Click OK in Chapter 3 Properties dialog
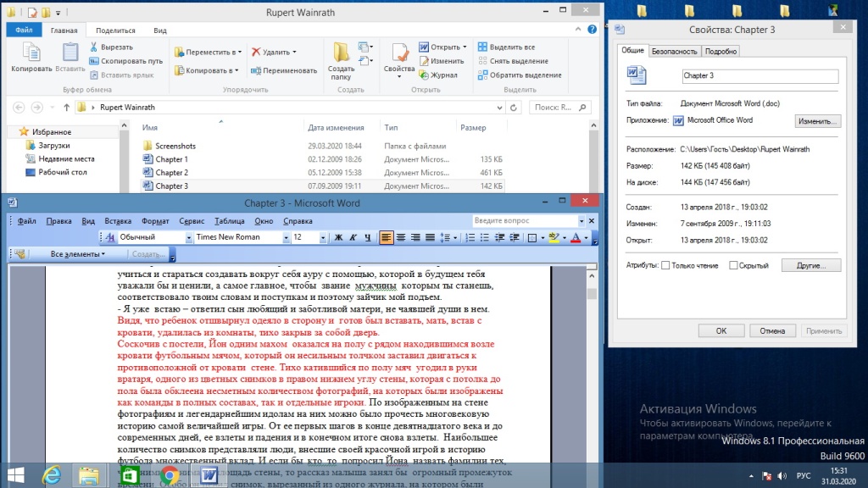This screenshot has width=868, height=488. [x=721, y=331]
